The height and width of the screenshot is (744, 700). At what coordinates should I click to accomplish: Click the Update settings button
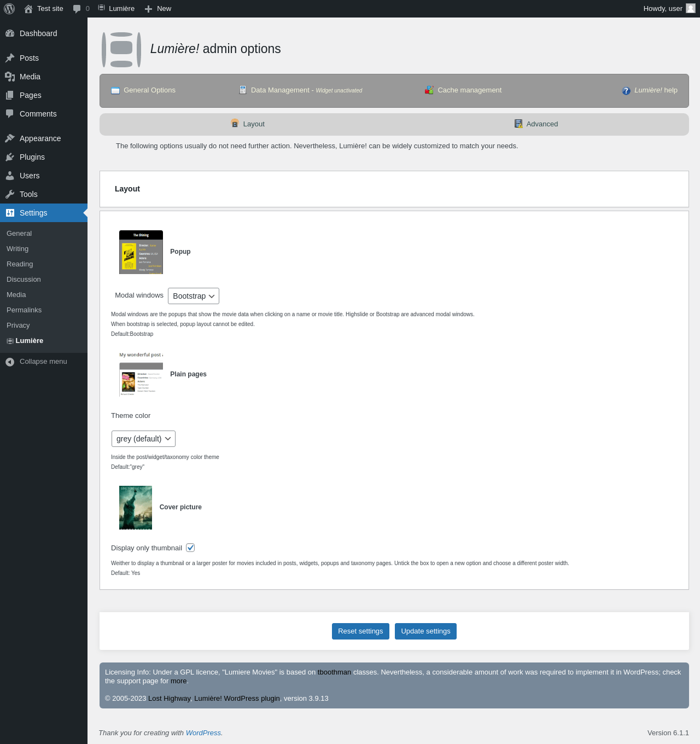425,631
